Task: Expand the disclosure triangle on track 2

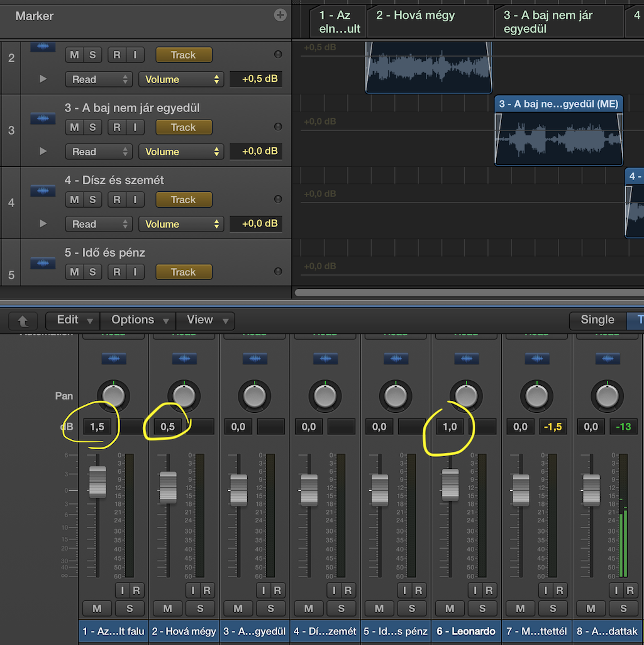Action: tap(43, 79)
